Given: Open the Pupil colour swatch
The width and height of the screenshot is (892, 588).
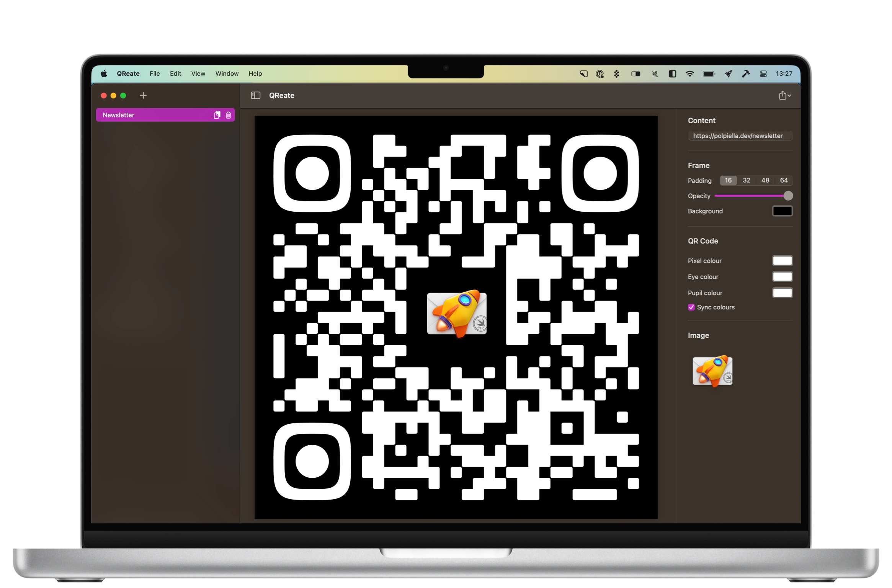Looking at the screenshot, I should point(782,293).
